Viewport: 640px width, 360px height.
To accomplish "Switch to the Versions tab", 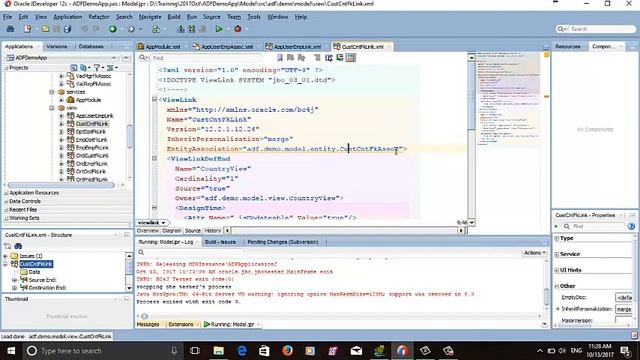I will 57,47.
